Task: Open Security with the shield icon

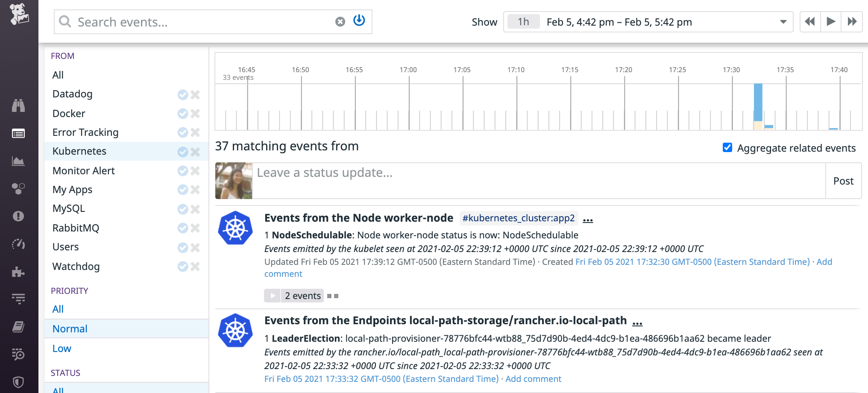Action: tap(19, 382)
